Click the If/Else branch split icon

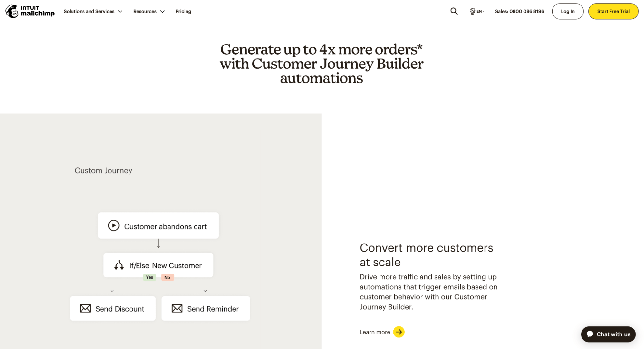point(119,265)
